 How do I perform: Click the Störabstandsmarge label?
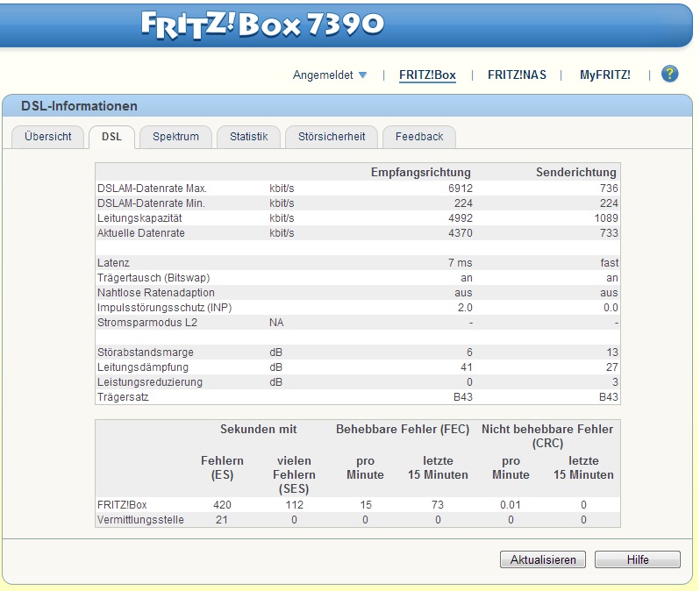click(145, 352)
